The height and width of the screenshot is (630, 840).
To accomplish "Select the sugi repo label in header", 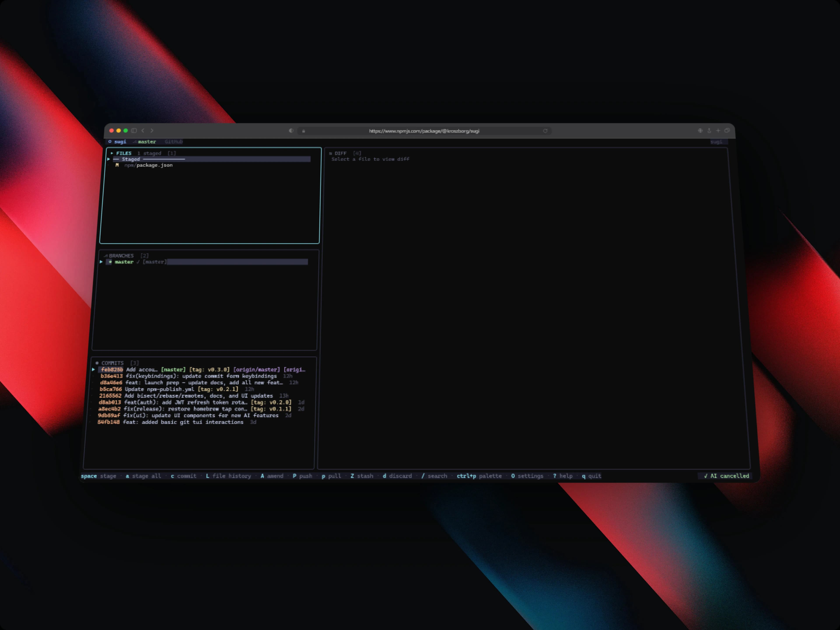I will 120,142.
